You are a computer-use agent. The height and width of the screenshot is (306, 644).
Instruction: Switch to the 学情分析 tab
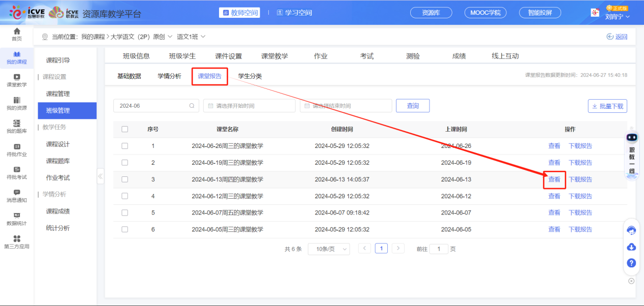[169, 76]
